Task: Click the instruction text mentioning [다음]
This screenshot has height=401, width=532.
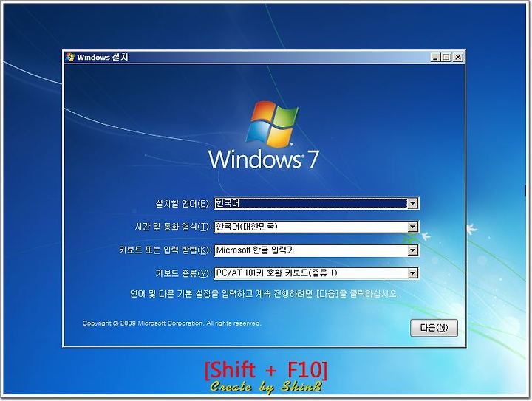Action: point(265,293)
